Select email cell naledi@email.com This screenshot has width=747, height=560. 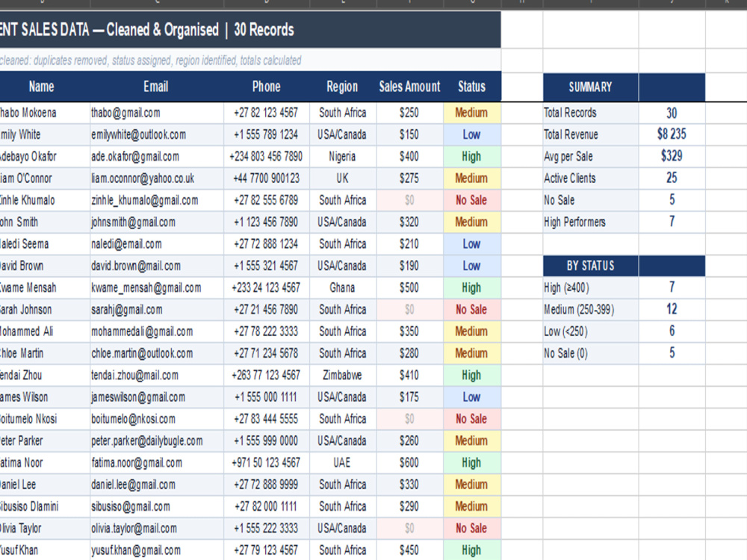pyautogui.click(x=157, y=244)
